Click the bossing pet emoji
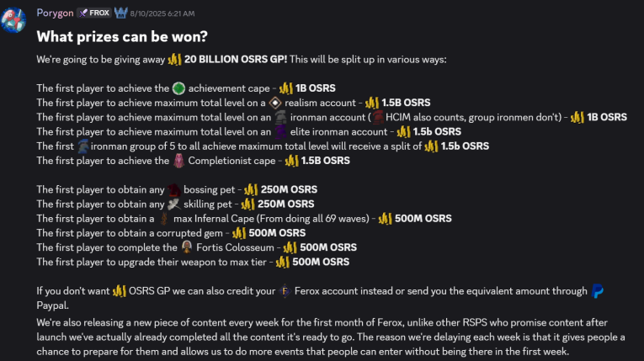This screenshot has width=644, height=361. click(174, 189)
